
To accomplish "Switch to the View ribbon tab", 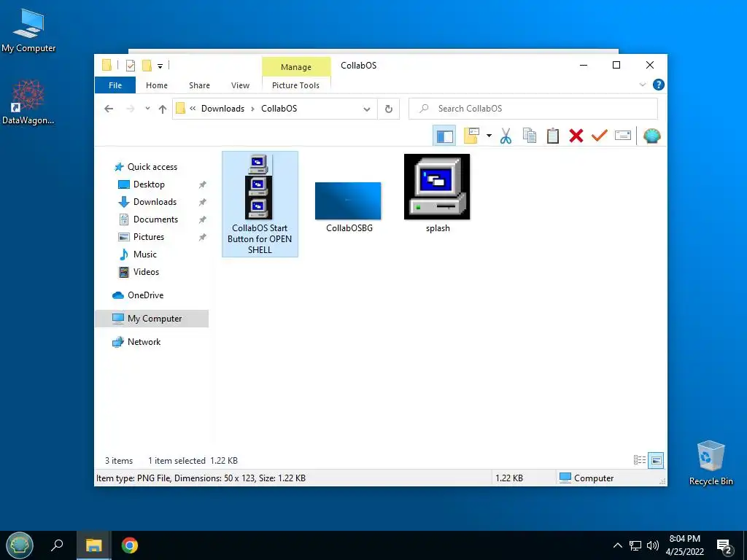I will 240,85.
